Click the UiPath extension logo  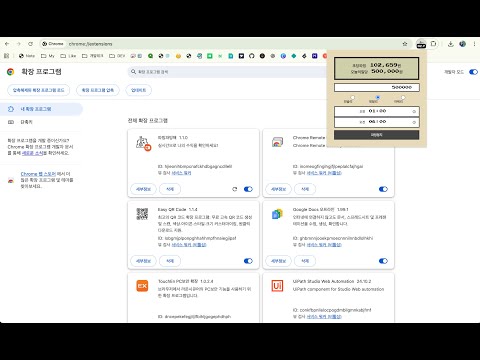(x=277, y=286)
